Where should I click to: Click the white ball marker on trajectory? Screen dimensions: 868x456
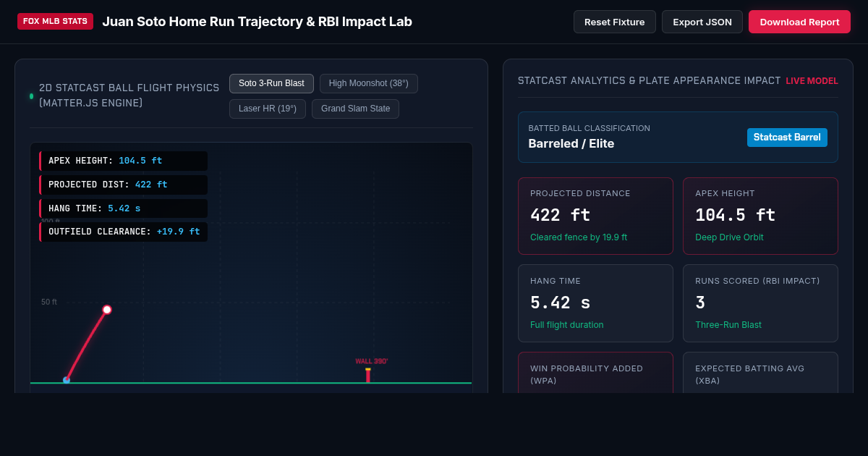pyautogui.click(x=107, y=310)
